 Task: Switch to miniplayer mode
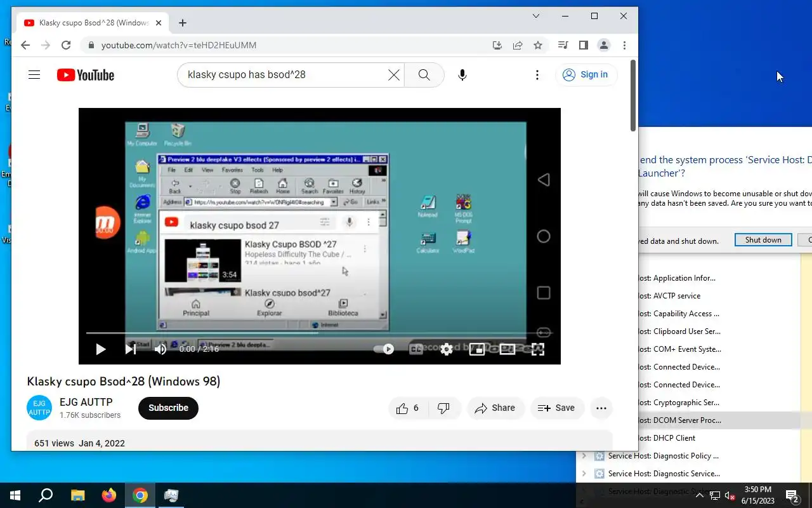point(477,349)
